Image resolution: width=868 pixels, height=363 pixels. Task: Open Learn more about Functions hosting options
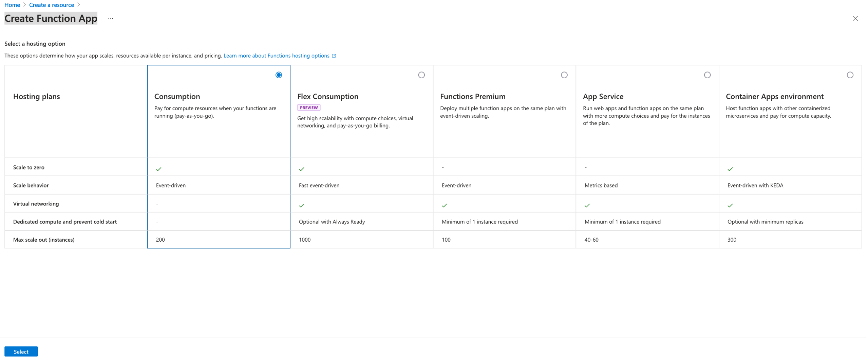click(276, 56)
